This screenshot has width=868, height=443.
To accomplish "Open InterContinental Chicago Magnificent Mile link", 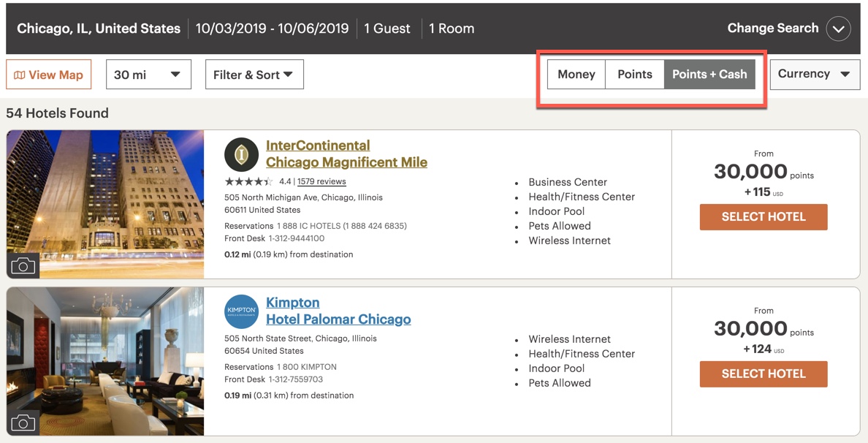I will click(x=346, y=154).
